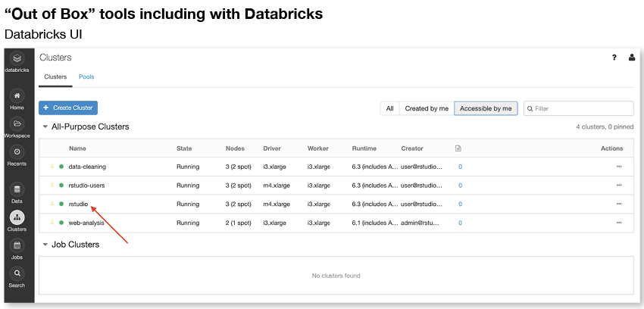This screenshot has height=309, width=644.
Task: Collapse the All-Purpose Clusters section
Action: 45,126
